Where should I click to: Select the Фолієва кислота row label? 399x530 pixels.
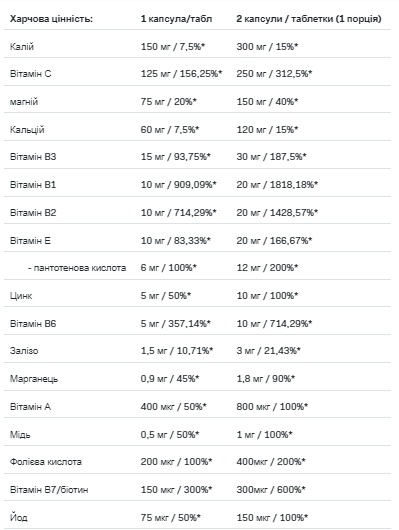click(x=46, y=462)
